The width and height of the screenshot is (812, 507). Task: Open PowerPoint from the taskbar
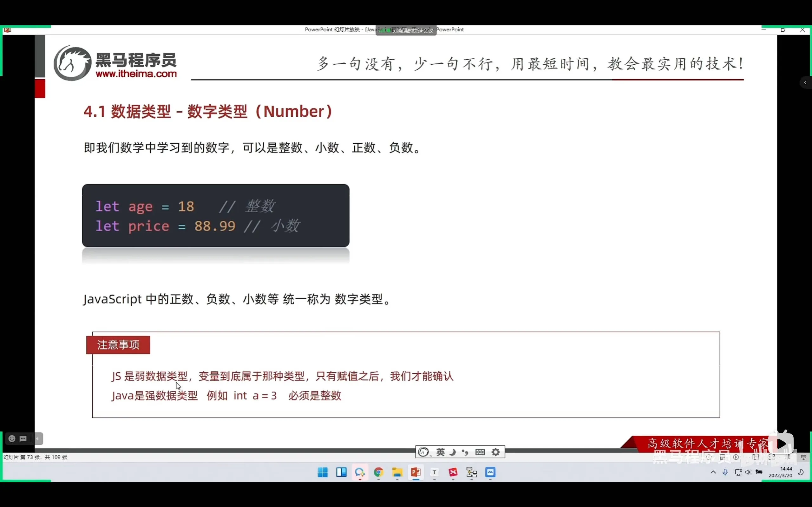(x=416, y=472)
